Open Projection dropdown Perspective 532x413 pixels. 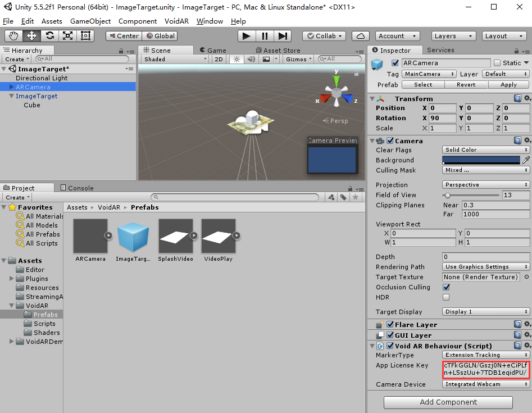point(485,185)
